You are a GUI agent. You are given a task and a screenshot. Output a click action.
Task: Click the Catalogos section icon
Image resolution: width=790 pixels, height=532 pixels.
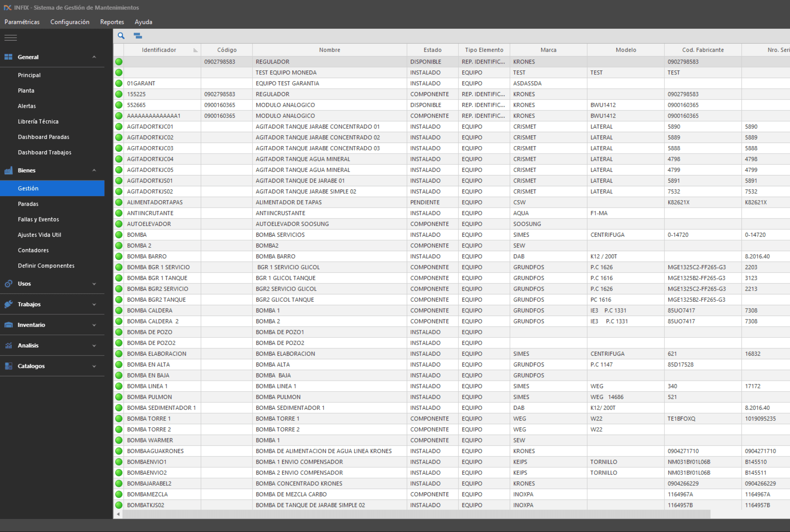point(8,366)
